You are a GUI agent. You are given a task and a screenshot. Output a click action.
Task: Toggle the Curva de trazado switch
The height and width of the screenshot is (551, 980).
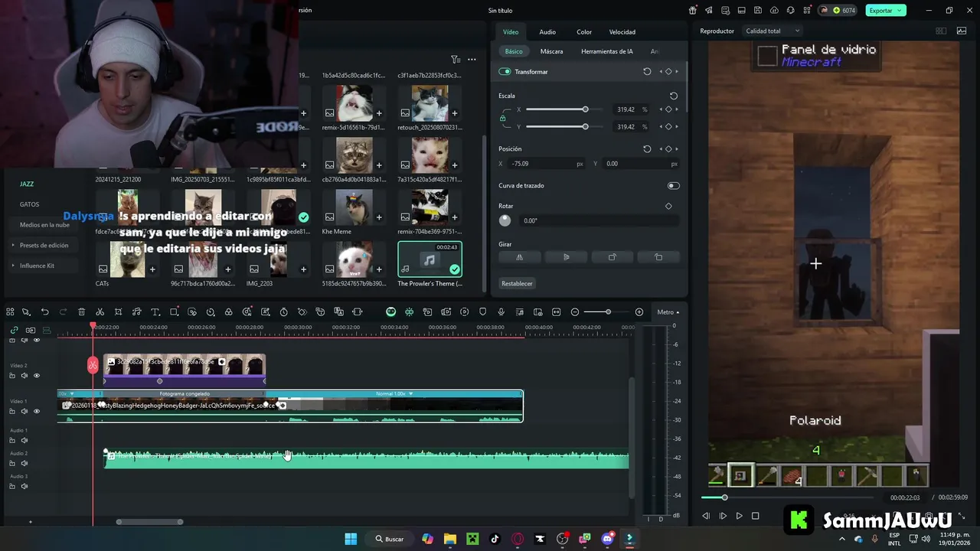(x=673, y=186)
